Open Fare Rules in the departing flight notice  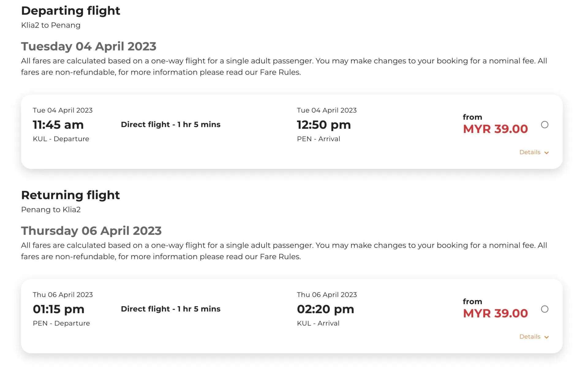[280, 72]
